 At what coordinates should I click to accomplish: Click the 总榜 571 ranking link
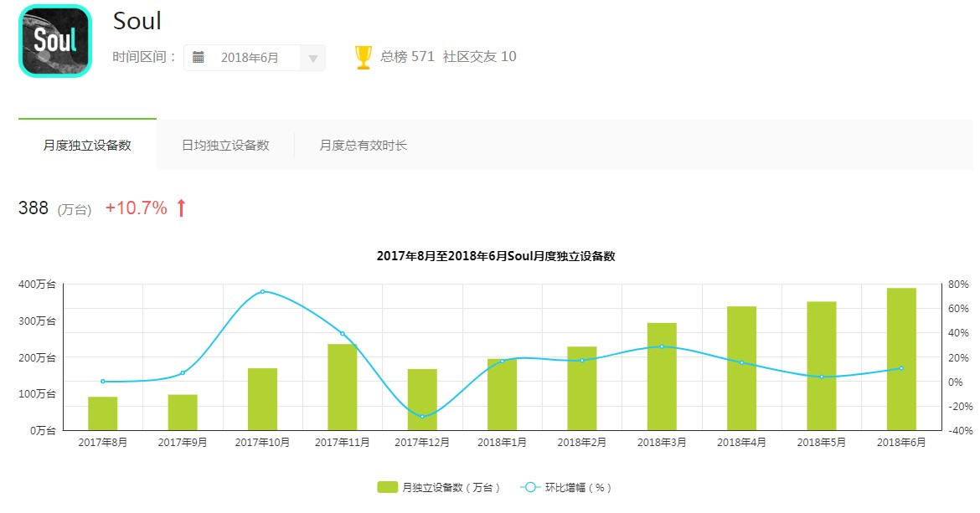click(407, 57)
